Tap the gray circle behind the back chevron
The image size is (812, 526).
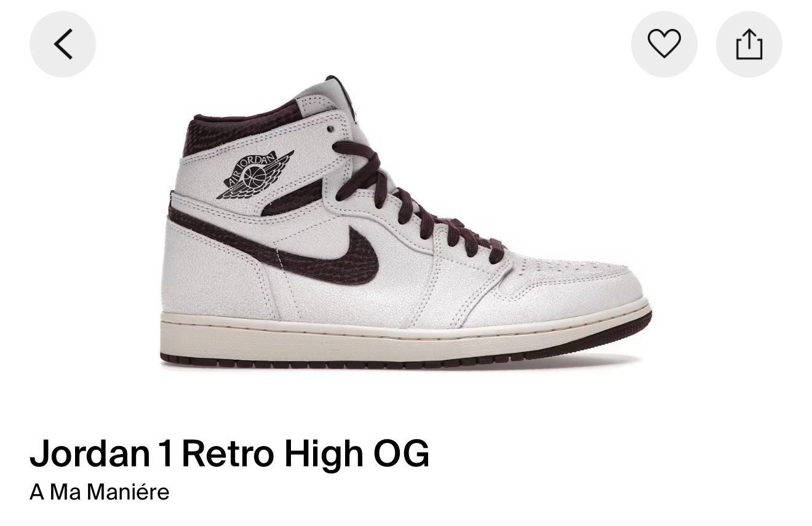[x=63, y=44]
